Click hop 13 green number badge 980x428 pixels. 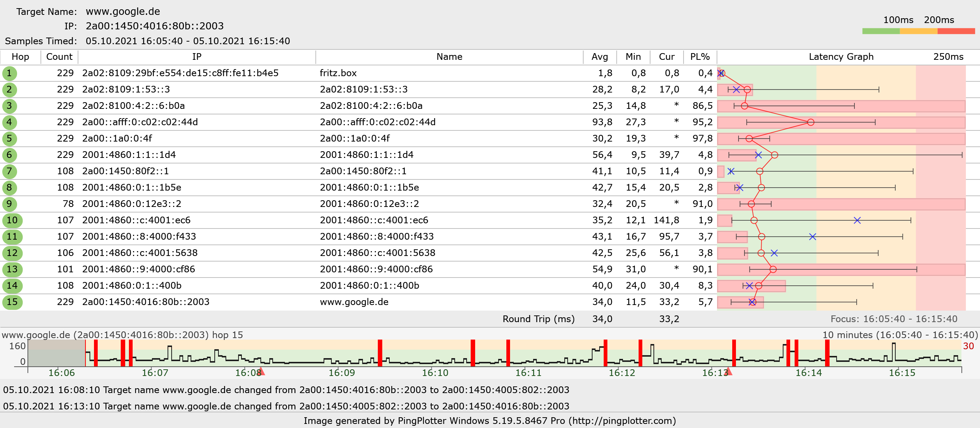12,269
